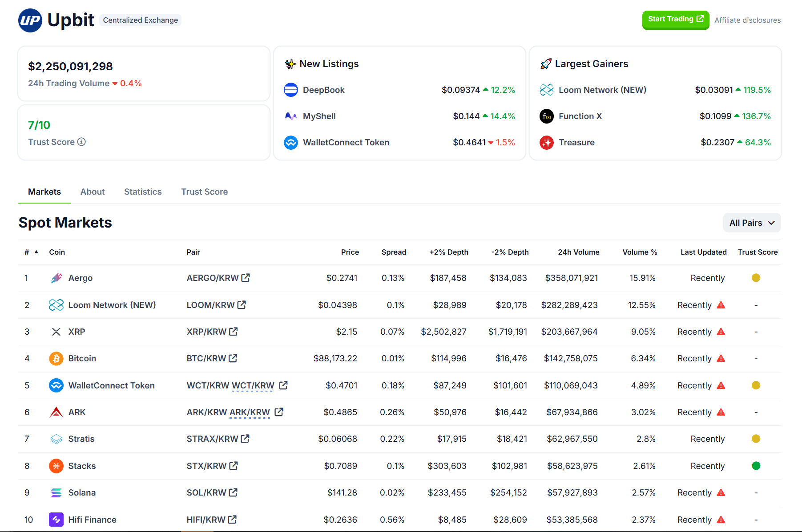The image size is (802, 532).
Task: Click the Hifi Finance coin name
Action: 92,520
